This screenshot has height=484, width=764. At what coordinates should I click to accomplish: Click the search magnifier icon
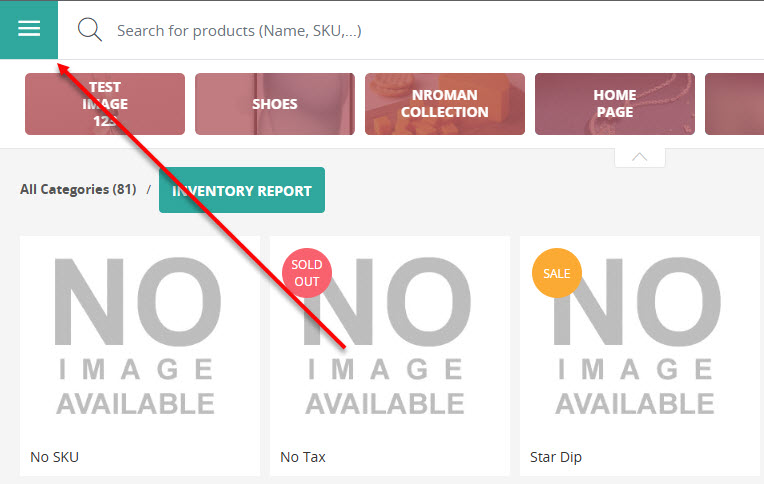click(90, 30)
